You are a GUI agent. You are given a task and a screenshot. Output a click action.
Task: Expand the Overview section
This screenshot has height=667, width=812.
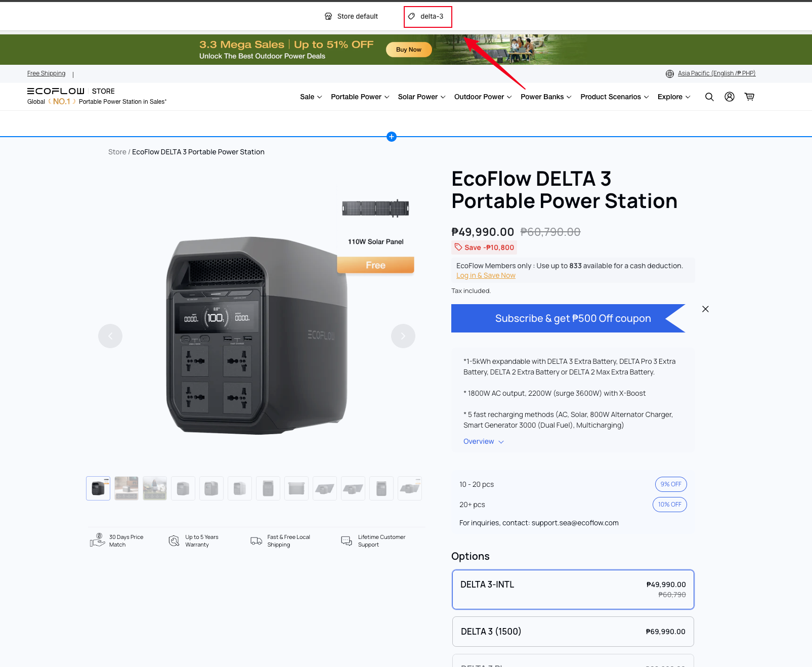tap(483, 441)
